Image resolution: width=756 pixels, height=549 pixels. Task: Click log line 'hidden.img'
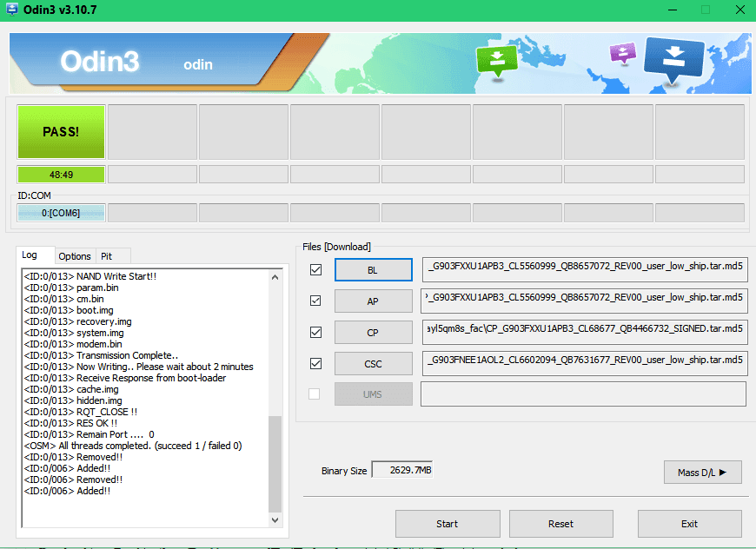[73, 400]
